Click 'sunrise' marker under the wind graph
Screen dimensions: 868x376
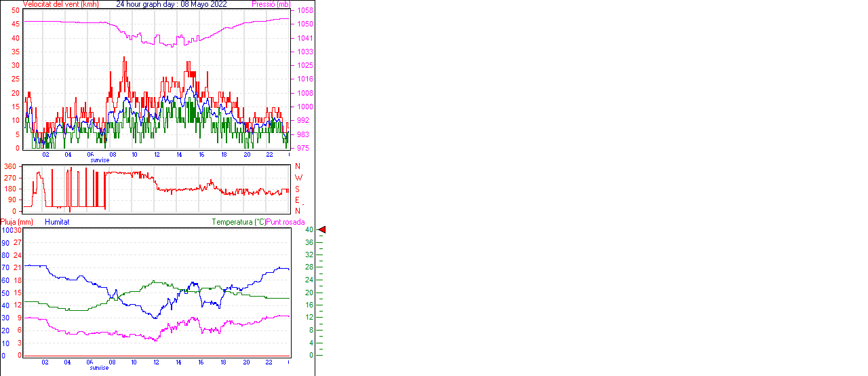point(99,160)
